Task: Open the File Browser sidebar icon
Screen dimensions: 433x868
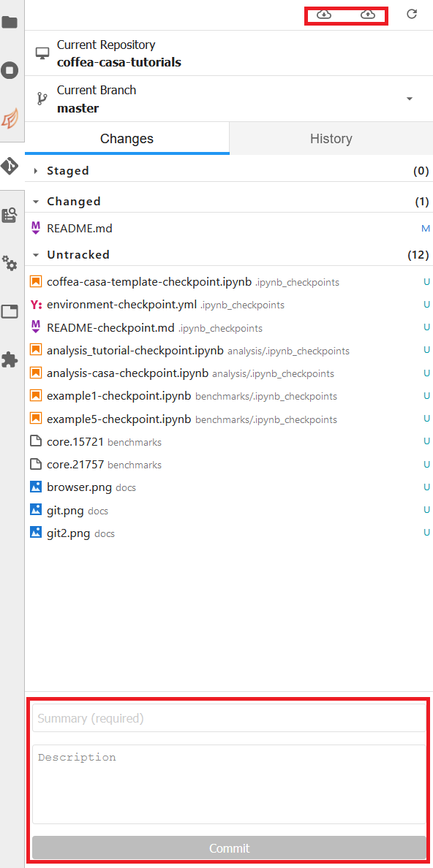Action: point(10,22)
